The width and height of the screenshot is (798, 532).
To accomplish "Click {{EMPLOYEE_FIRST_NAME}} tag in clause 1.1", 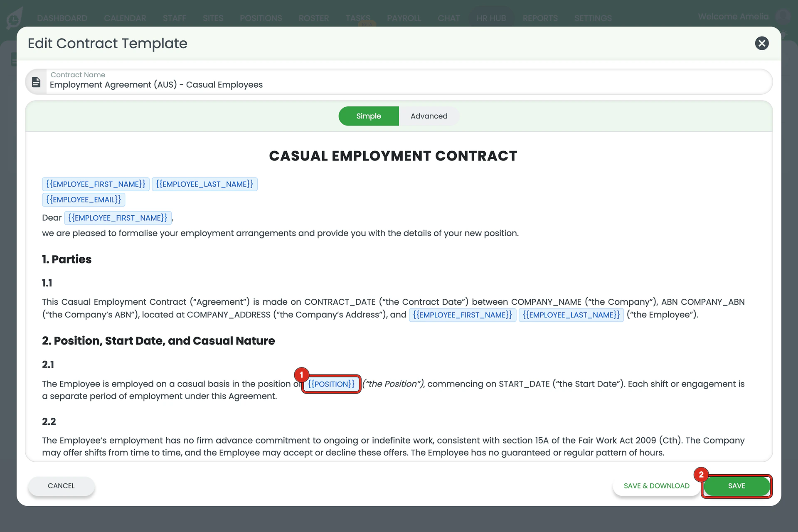I will (463, 315).
